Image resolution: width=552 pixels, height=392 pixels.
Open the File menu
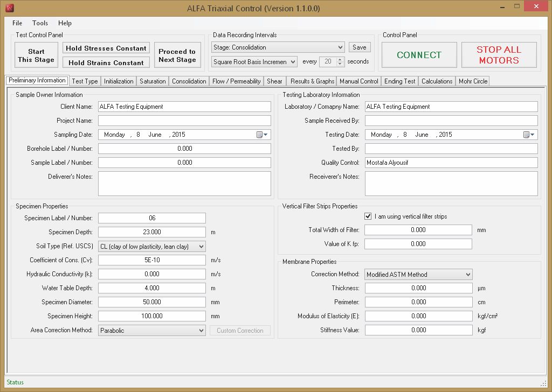17,23
